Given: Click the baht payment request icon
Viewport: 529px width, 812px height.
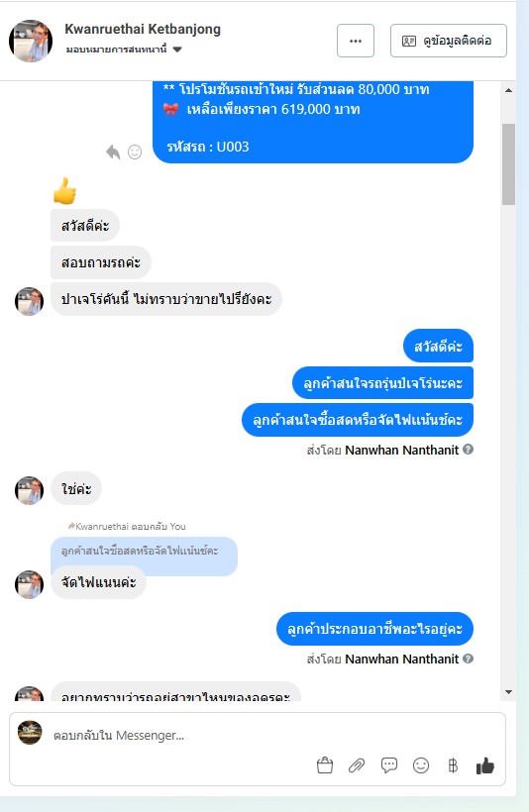Looking at the screenshot, I should (453, 765).
